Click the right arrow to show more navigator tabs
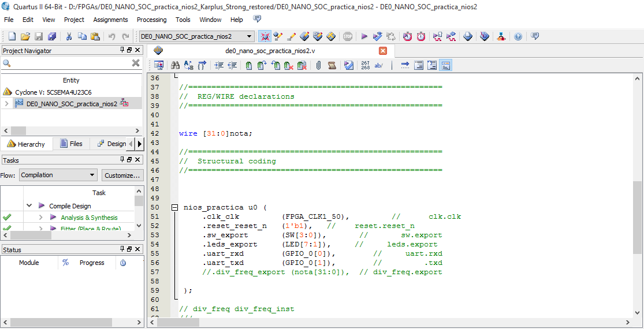 pyautogui.click(x=140, y=144)
